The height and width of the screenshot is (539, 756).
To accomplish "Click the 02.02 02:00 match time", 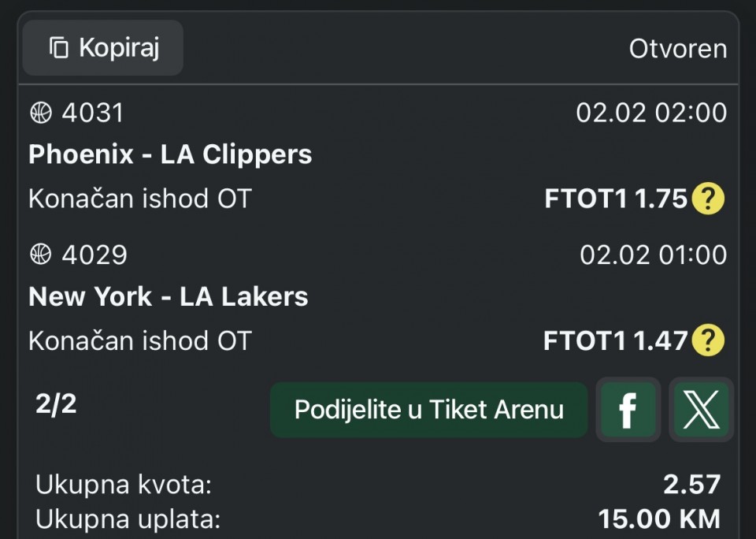I will coord(651,113).
